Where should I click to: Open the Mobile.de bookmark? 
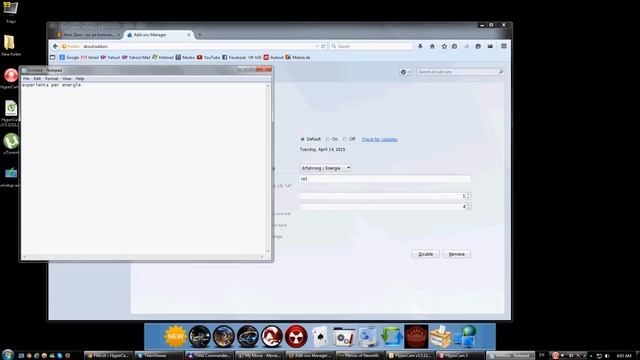click(298, 58)
